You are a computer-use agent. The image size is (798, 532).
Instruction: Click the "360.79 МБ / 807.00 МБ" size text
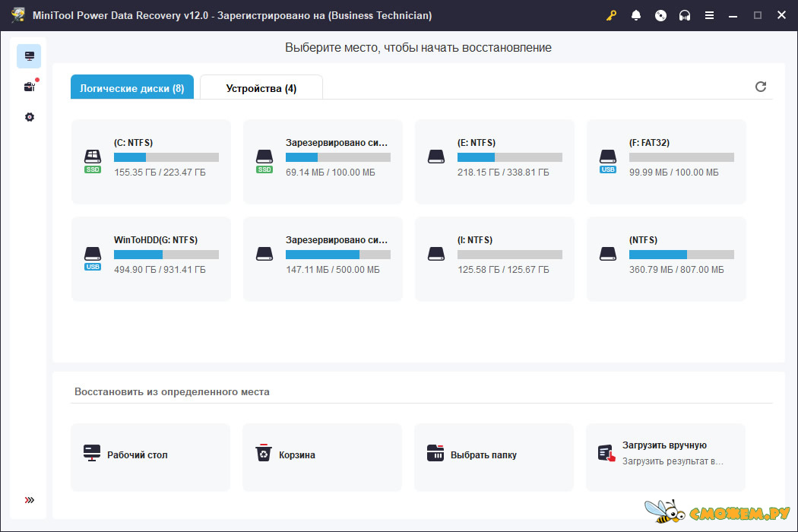[x=676, y=270]
